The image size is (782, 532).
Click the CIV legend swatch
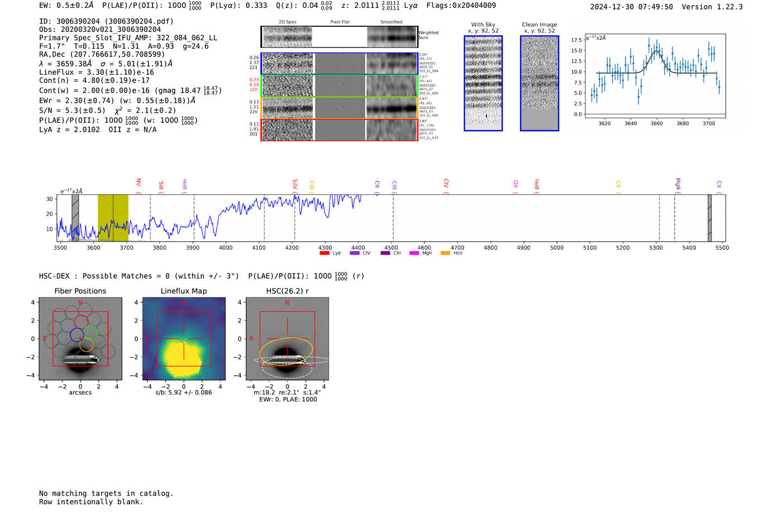[x=355, y=253]
